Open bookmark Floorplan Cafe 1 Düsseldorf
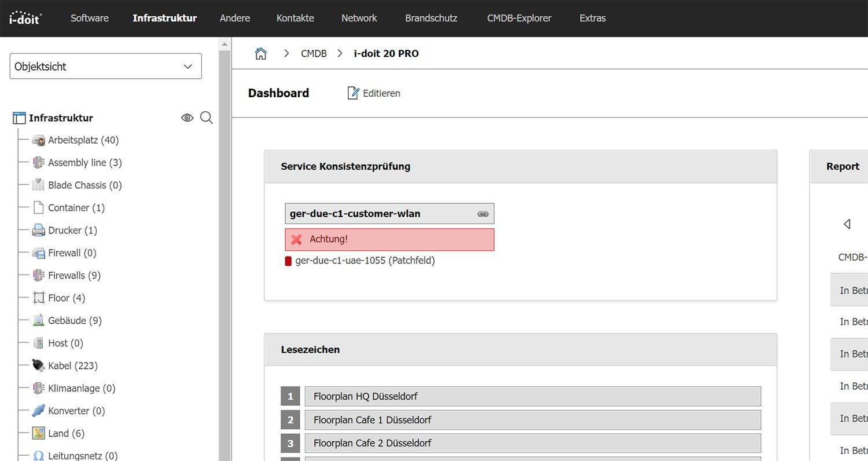868x461 pixels. 532,420
